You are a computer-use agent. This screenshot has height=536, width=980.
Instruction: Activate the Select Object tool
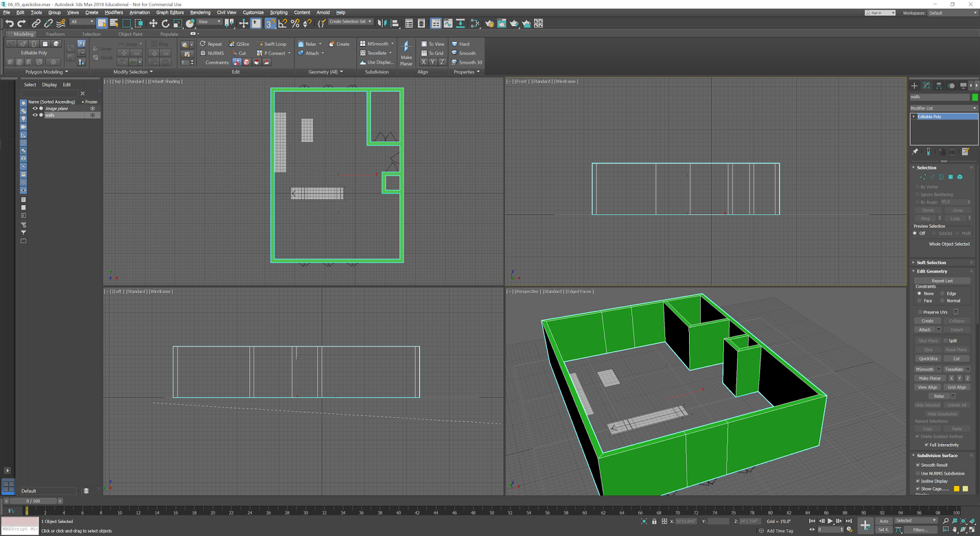(102, 23)
